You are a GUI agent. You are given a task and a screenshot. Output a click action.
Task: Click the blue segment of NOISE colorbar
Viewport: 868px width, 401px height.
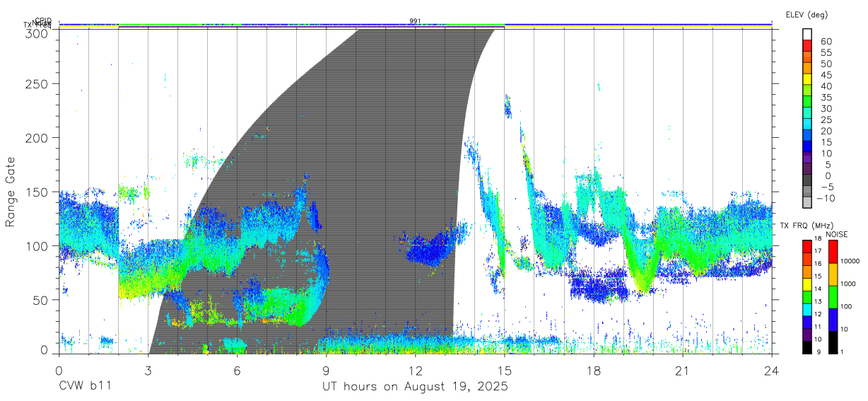[833, 320]
